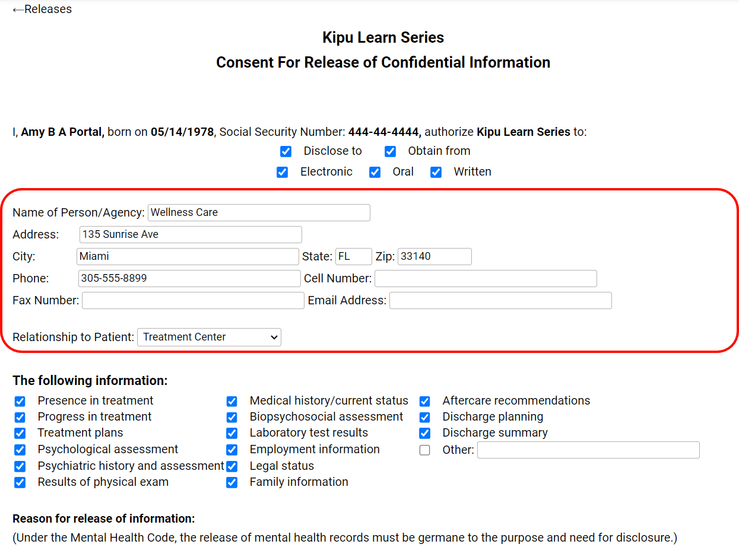The width and height of the screenshot is (739, 560).
Task: Uncheck the Written checkbox
Action: (x=436, y=172)
